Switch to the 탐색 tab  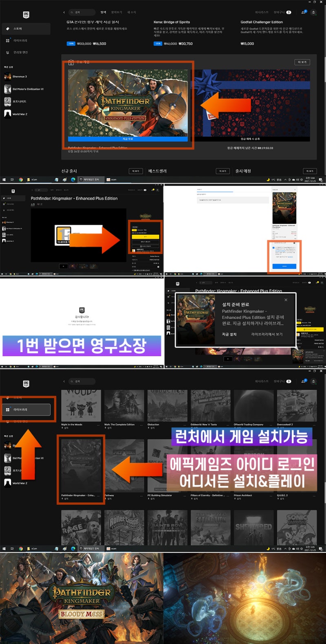point(104,13)
